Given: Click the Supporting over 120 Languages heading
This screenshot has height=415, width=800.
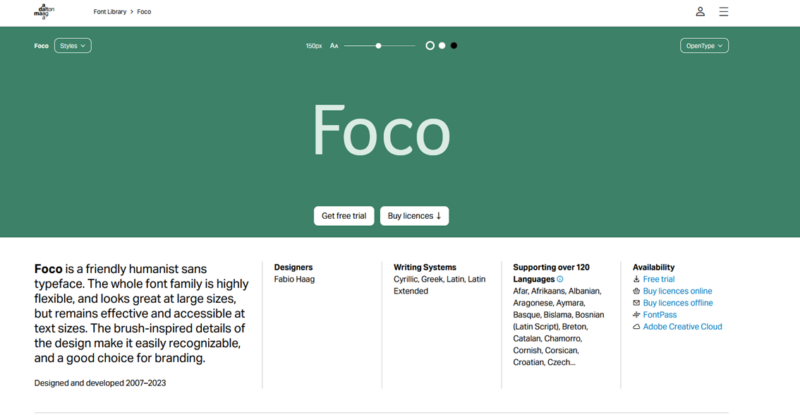Looking at the screenshot, I should tap(551, 273).
